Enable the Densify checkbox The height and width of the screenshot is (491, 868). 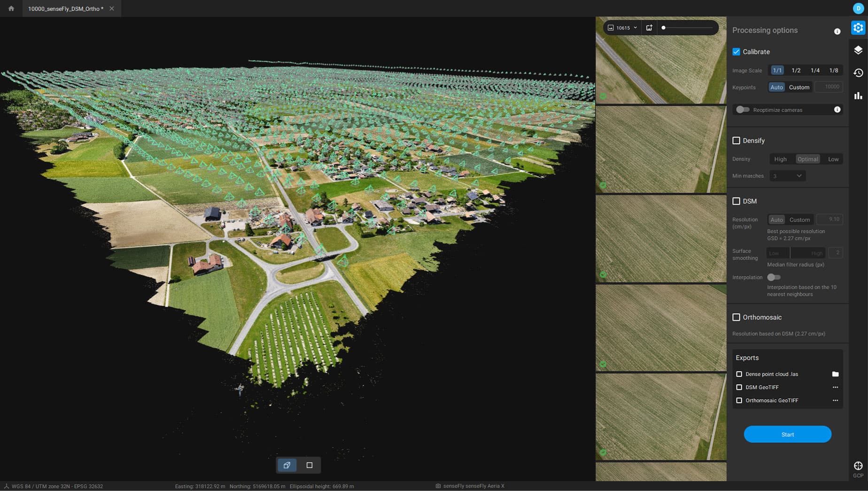tap(736, 140)
